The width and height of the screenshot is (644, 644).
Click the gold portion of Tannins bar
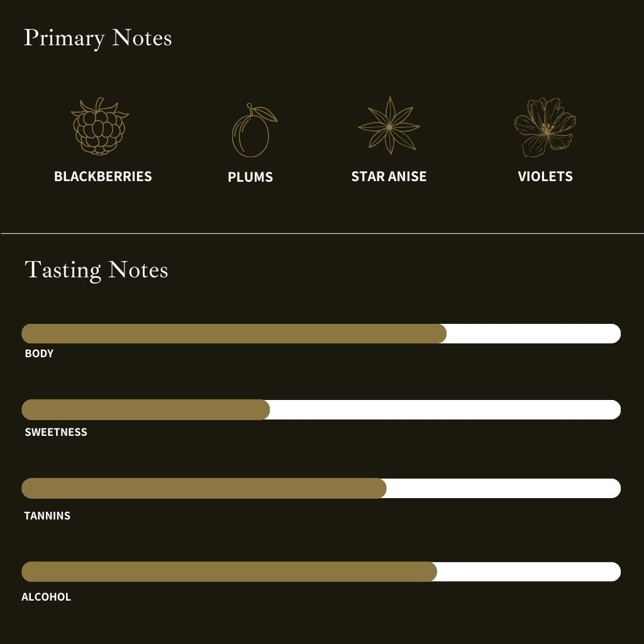pyautogui.click(x=204, y=488)
